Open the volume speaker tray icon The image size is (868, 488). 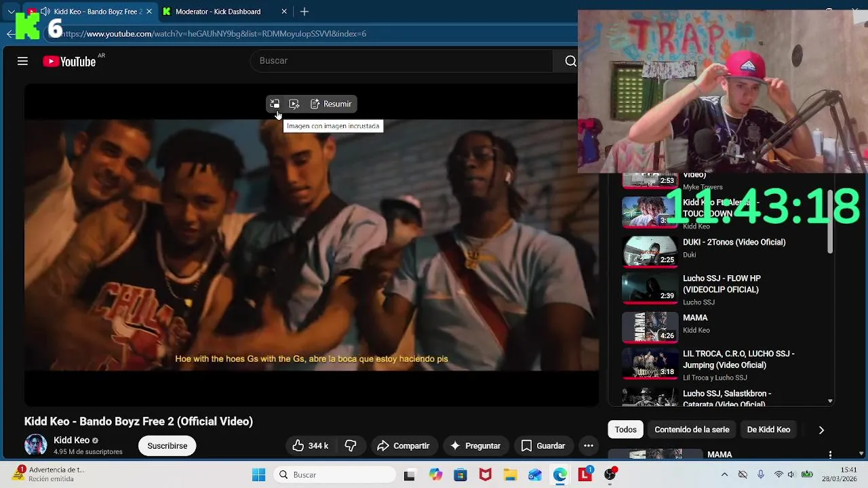click(791, 474)
